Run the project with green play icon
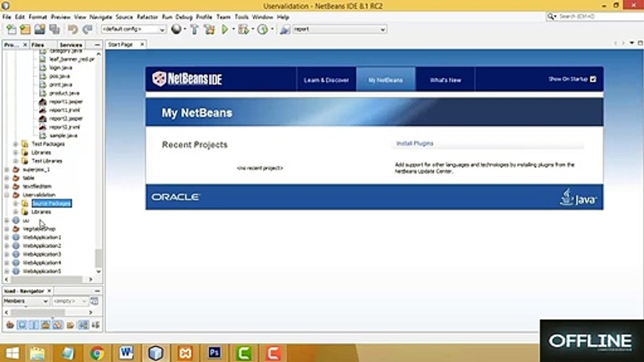This screenshot has width=644, height=362. coord(225,30)
